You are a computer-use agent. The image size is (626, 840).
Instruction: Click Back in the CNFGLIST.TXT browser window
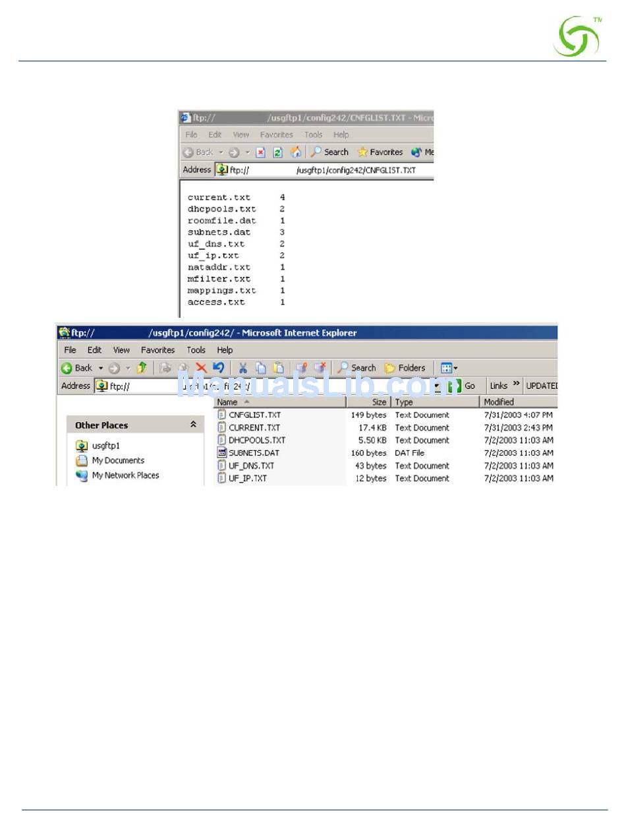point(198,152)
